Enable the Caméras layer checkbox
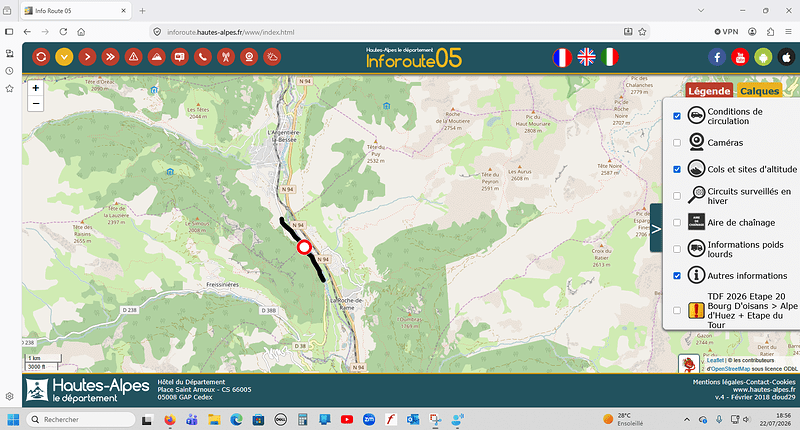800x430 pixels. [x=677, y=143]
